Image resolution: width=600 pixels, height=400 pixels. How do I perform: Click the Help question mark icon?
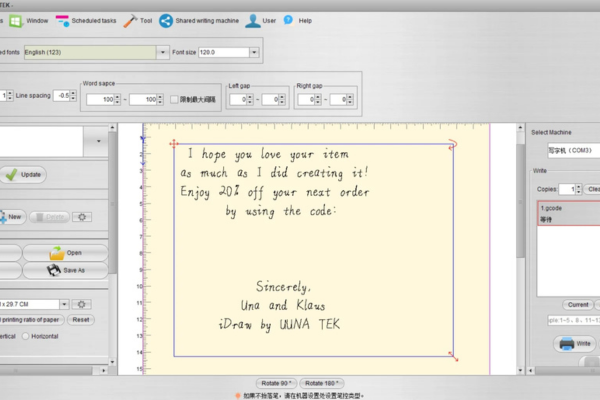coord(288,19)
